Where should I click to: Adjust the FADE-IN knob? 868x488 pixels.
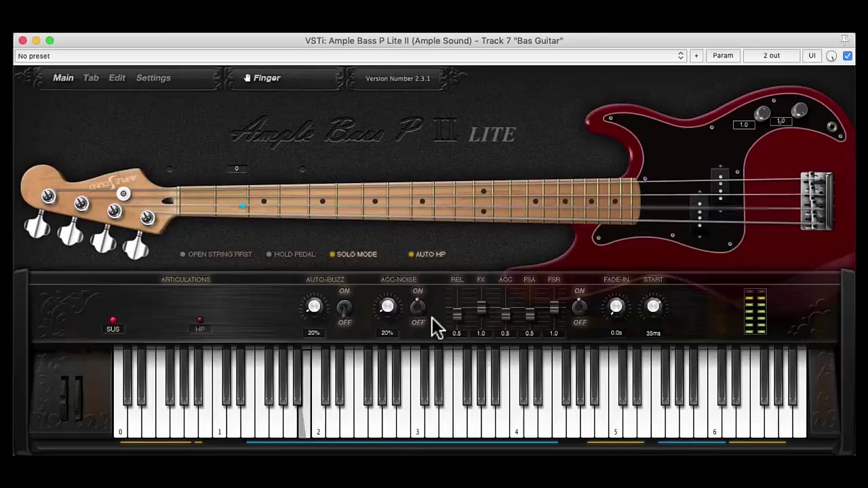(616, 307)
